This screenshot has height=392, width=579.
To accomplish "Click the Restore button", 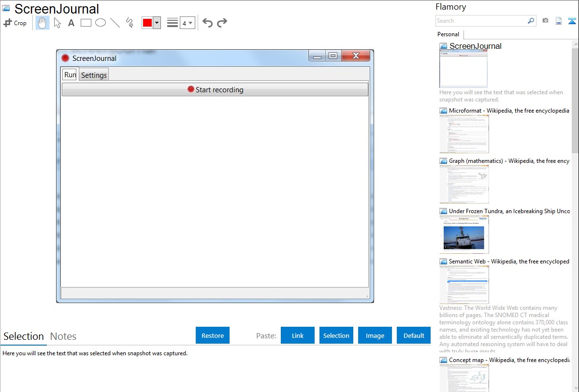I will coord(213,335).
